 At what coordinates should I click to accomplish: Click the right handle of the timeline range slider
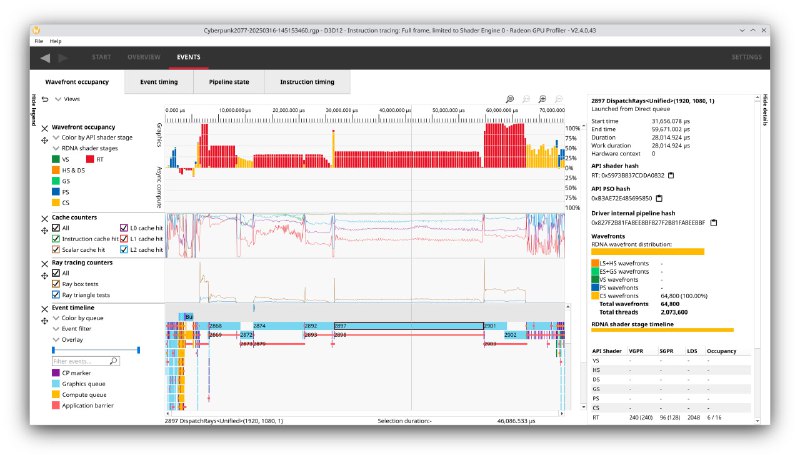click(139, 350)
